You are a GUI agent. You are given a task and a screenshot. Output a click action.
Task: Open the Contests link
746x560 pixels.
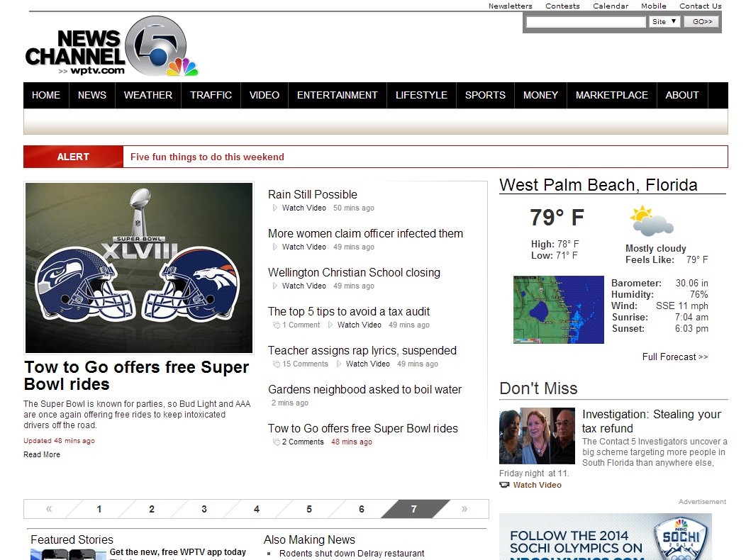[562, 6]
